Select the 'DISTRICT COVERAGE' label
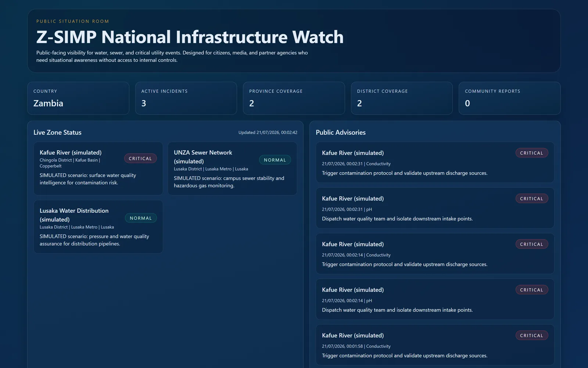 (383, 91)
